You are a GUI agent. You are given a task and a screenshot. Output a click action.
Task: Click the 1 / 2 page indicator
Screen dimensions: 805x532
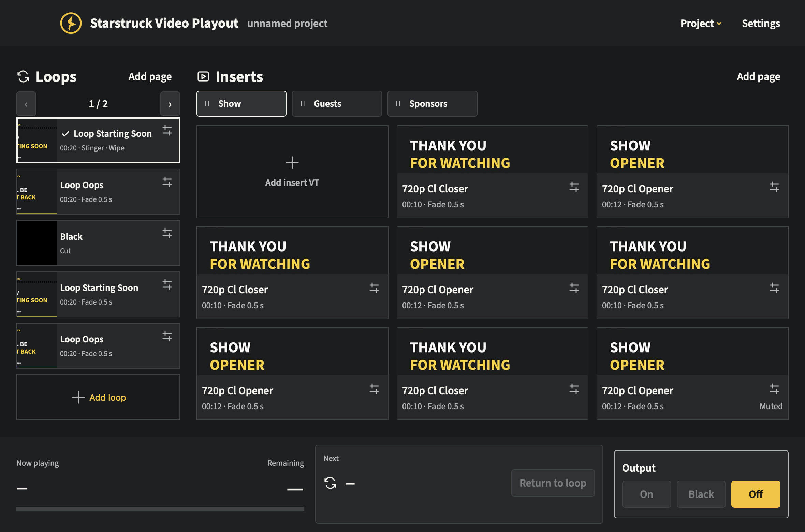click(98, 104)
